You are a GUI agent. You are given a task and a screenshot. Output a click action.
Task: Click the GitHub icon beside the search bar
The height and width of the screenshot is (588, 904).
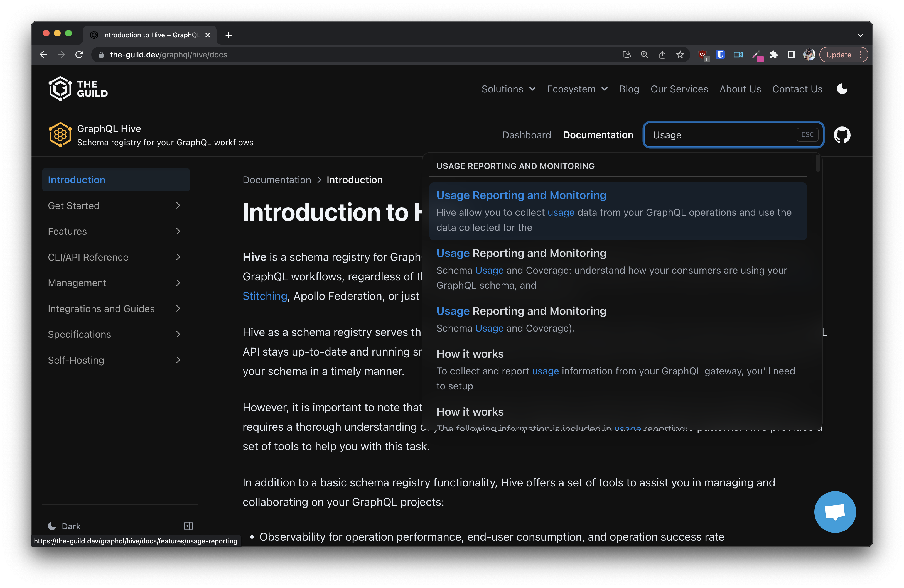[842, 135]
